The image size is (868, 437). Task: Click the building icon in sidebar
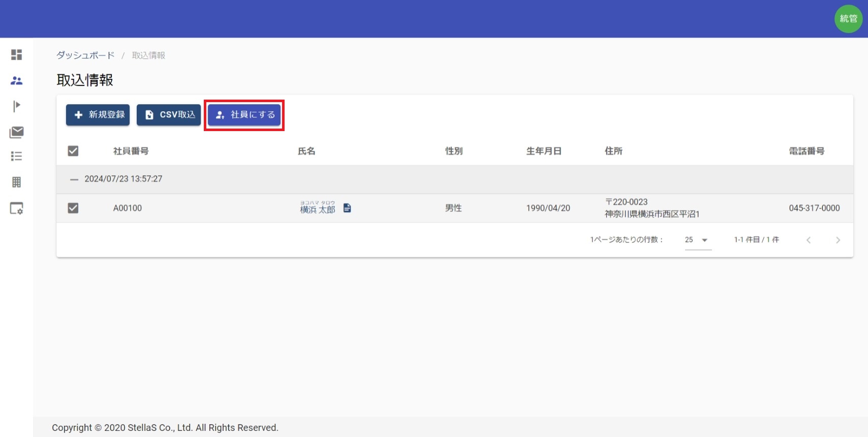click(16, 182)
